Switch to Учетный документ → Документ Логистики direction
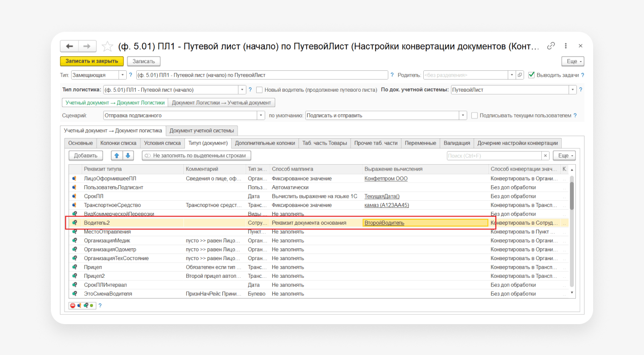 115,103
